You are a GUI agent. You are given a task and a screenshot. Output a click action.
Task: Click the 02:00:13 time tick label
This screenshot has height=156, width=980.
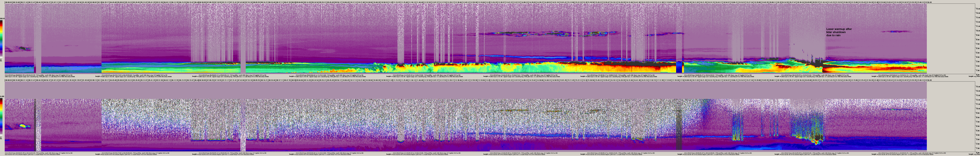coord(94,80)
